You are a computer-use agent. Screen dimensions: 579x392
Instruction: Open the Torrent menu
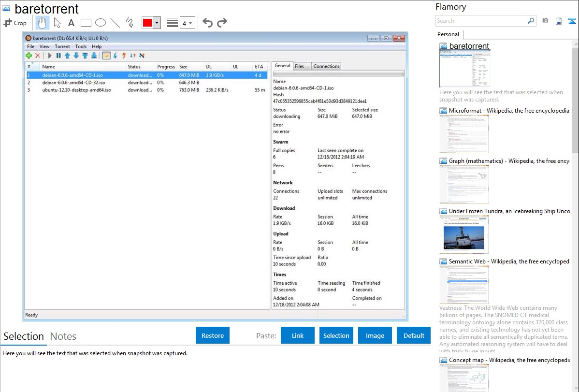[62, 46]
